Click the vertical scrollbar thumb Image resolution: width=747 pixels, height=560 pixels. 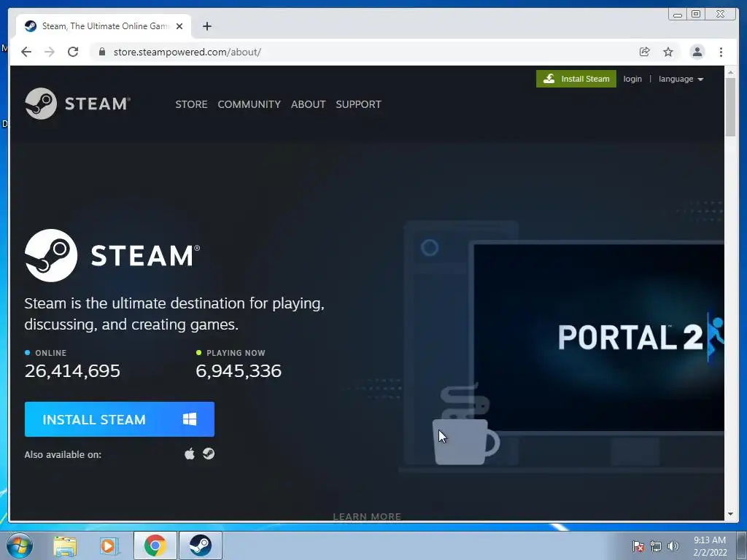click(x=730, y=107)
